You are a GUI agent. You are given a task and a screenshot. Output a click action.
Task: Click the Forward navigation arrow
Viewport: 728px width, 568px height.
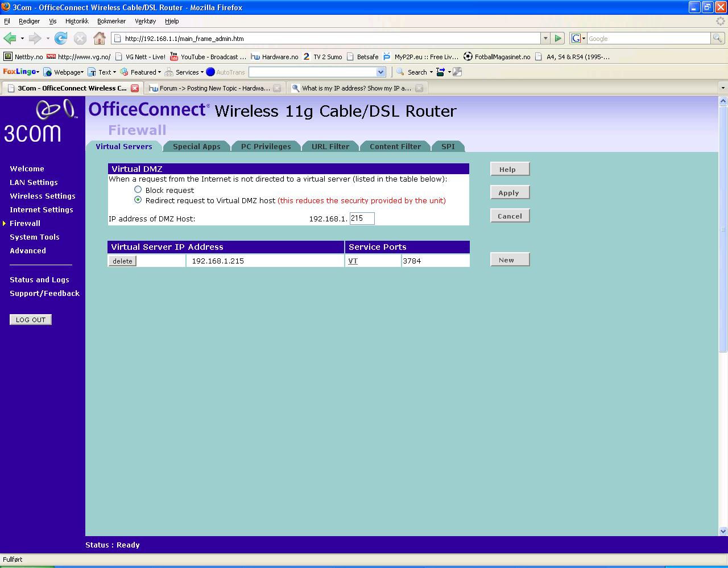(35, 38)
